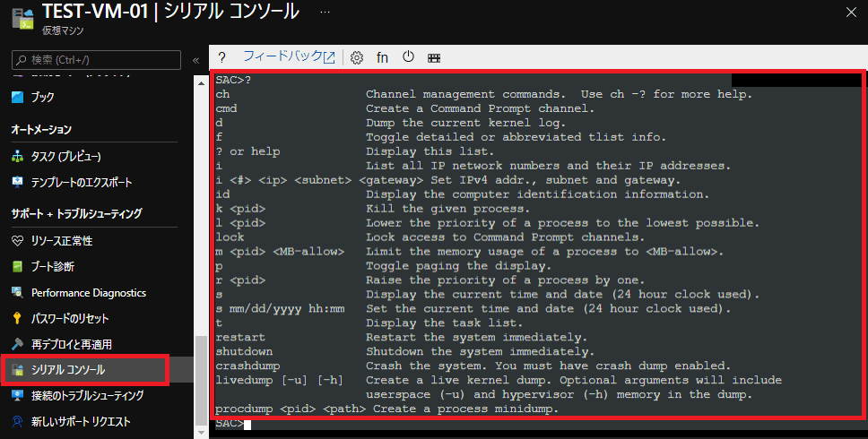Click 'livedump [-u] [-h]' console text
This screenshot has width=868, height=439.
click(x=279, y=381)
